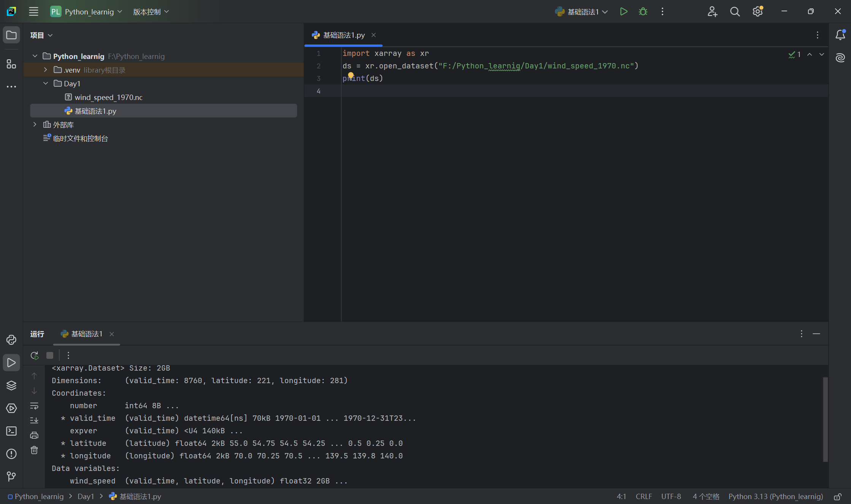851x504 pixels.
Task: Open the Git version control tool window
Action: pyautogui.click(x=11, y=476)
